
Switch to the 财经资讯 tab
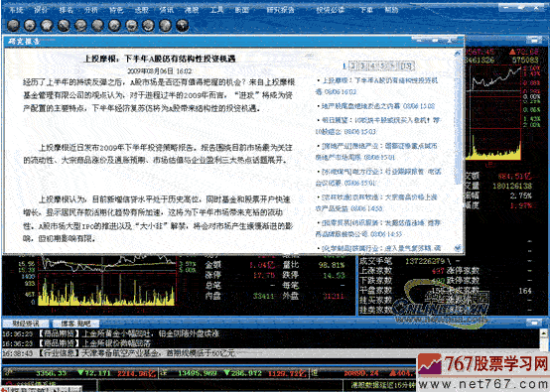point(25,324)
